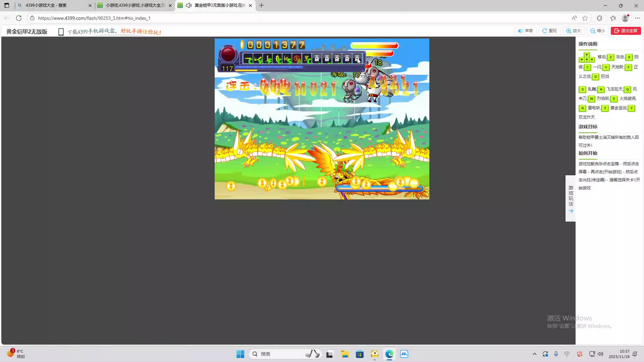Open Windows Start menu

point(240,354)
